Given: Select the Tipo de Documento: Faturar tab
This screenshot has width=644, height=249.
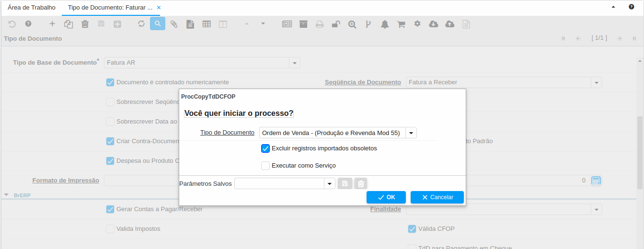Looking at the screenshot, I should click(x=110, y=8).
